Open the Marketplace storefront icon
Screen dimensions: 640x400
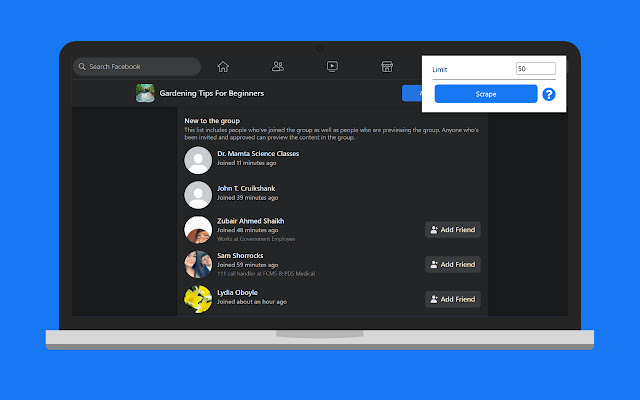tap(386, 67)
